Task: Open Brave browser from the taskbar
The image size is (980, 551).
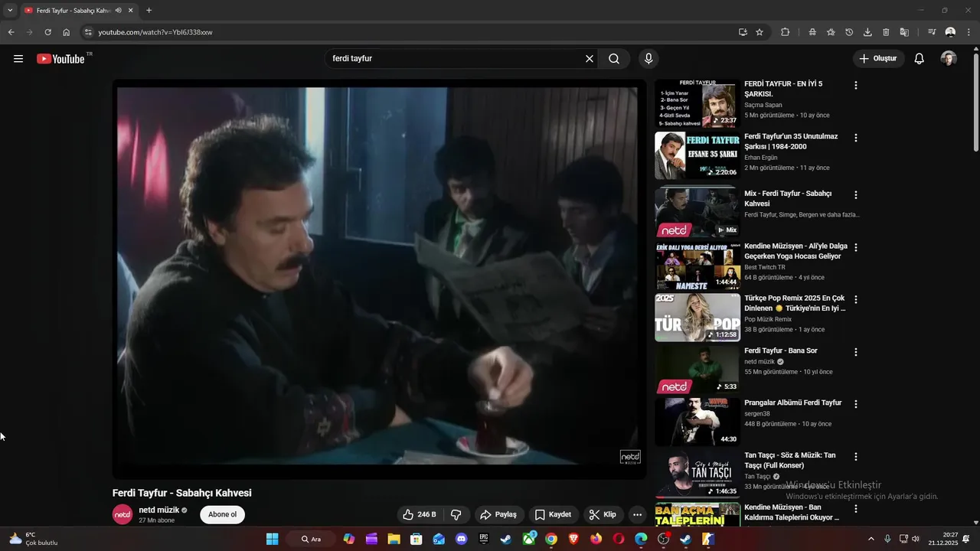Action: point(573,539)
